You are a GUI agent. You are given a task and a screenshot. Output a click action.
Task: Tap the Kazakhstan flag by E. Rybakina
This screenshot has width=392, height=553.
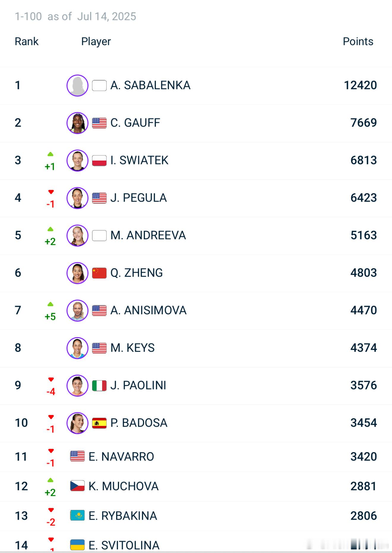77,515
